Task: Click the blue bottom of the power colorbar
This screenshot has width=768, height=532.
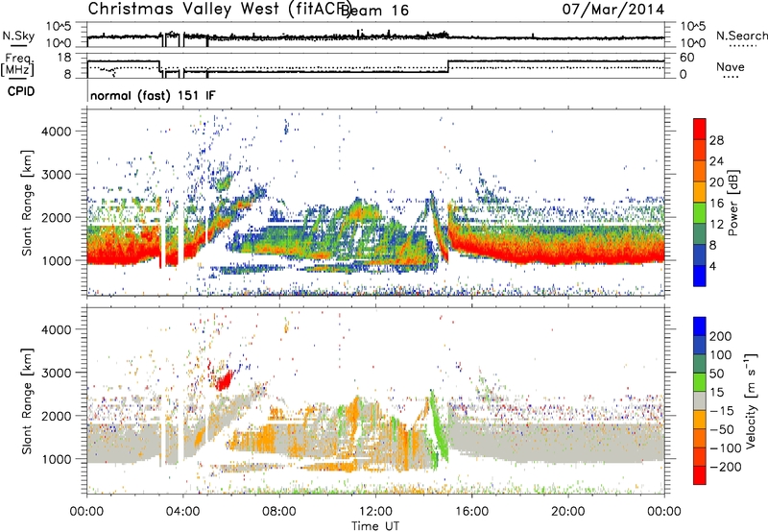Action: click(x=700, y=276)
